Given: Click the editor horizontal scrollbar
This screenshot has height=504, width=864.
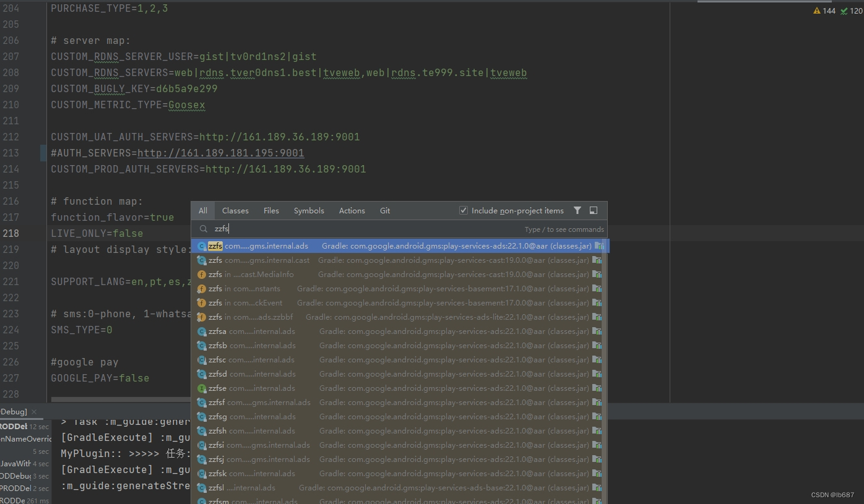Looking at the screenshot, I should [x=121, y=399].
